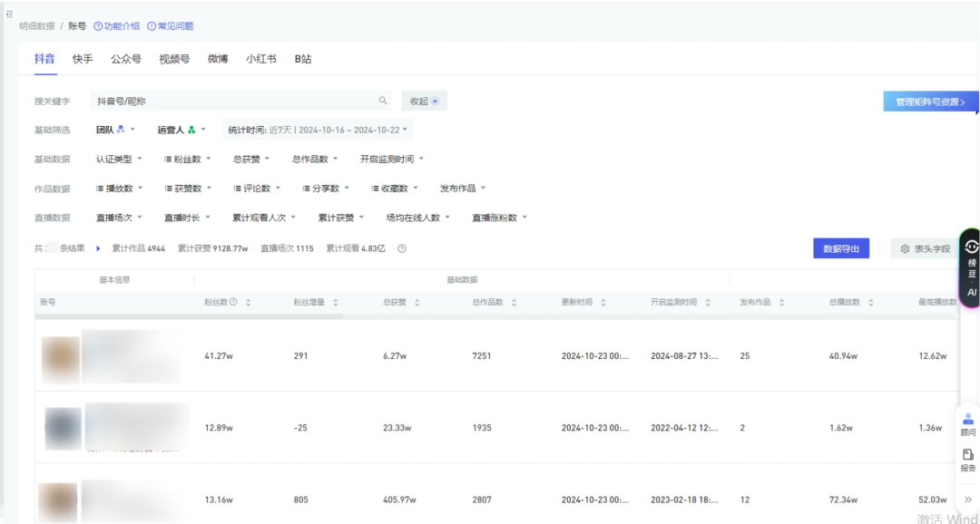Switch to the 微博 tab
The height and width of the screenshot is (524, 980).
(218, 59)
